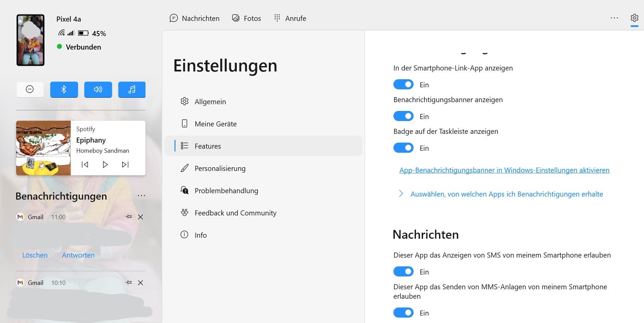The width and height of the screenshot is (644, 323).
Task: Open Benachrichtigungen three-dot options menu
Action: pos(141,196)
